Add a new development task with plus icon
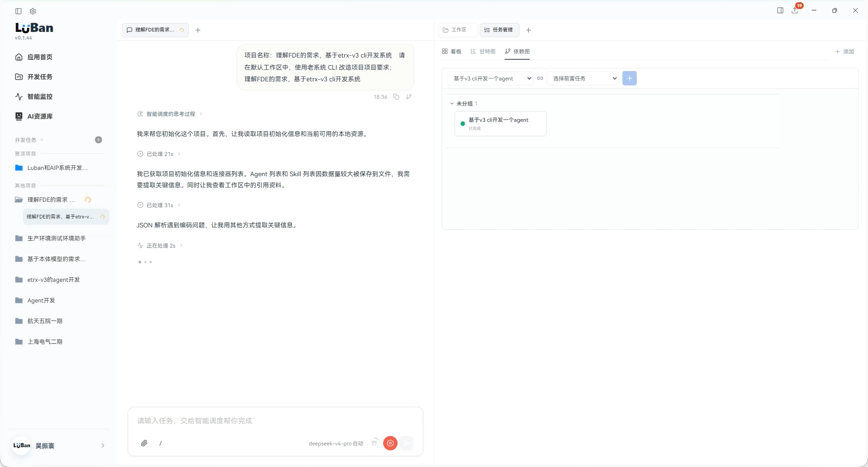Image resolution: width=868 pixels, height=467 pixels. click(x=98, y=140)
